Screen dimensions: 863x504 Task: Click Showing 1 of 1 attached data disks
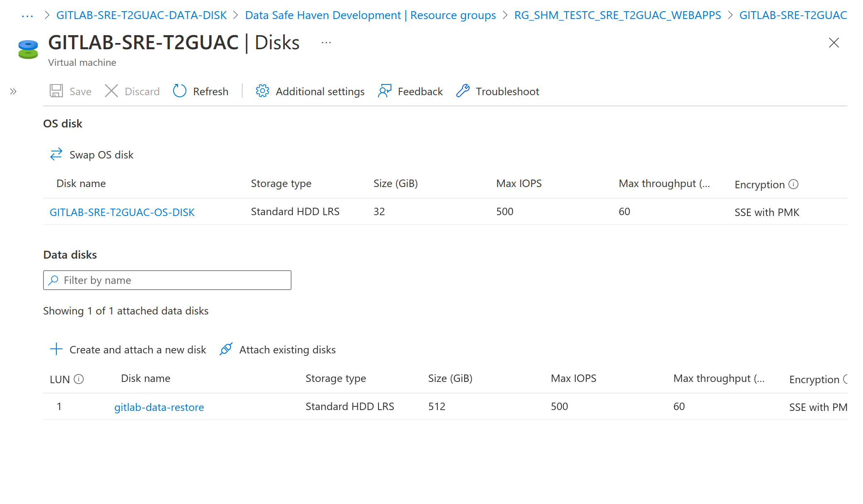(x=126, y=311)
